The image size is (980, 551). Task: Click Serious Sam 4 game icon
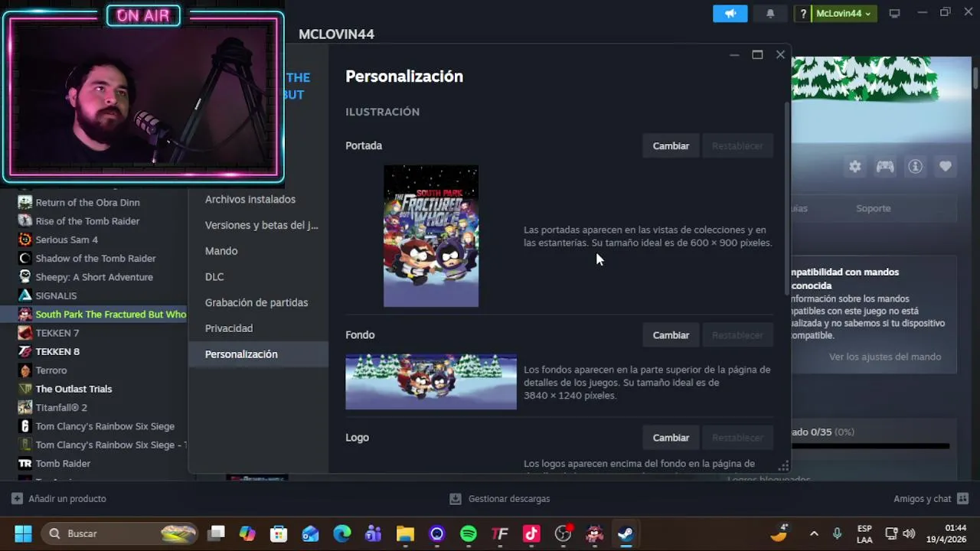pyautogui.click(x=24, y=240)
